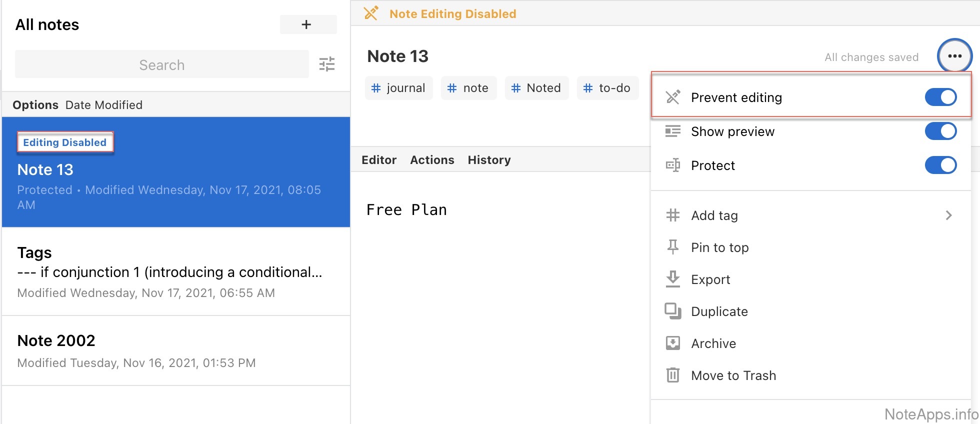The image size is (980, 424).
Task: Click the journal tag chip
Action: (x=398, y=88)
